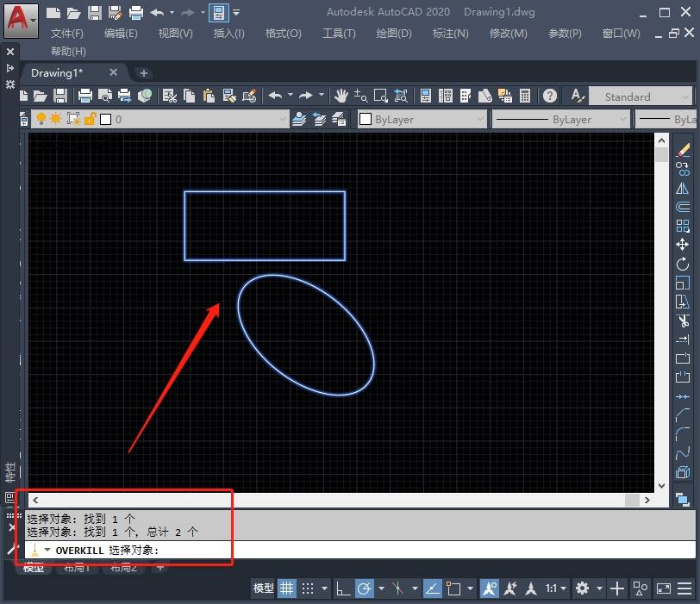The image size is (700, 604).
Task: Toggle polar tracking in status bar
Action: coord(364,588)
